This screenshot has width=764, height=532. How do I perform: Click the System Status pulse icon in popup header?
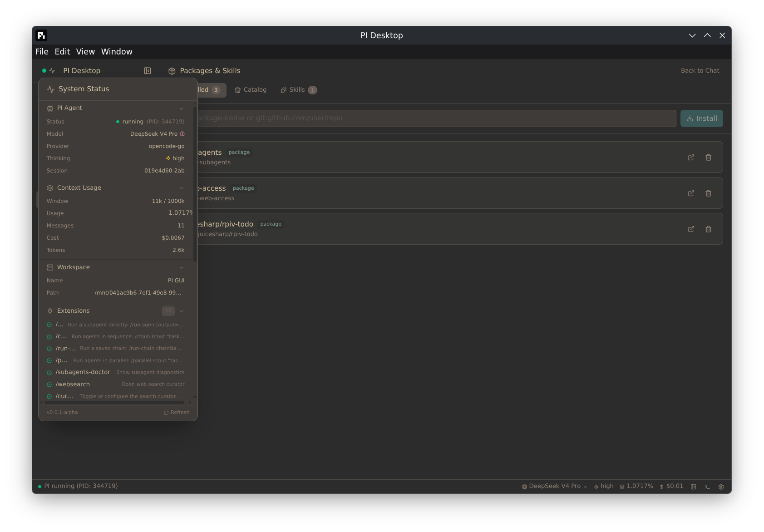[51, 89]
